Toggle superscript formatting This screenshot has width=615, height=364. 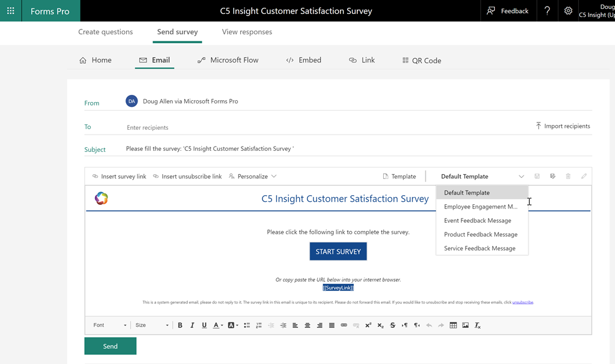368,325
